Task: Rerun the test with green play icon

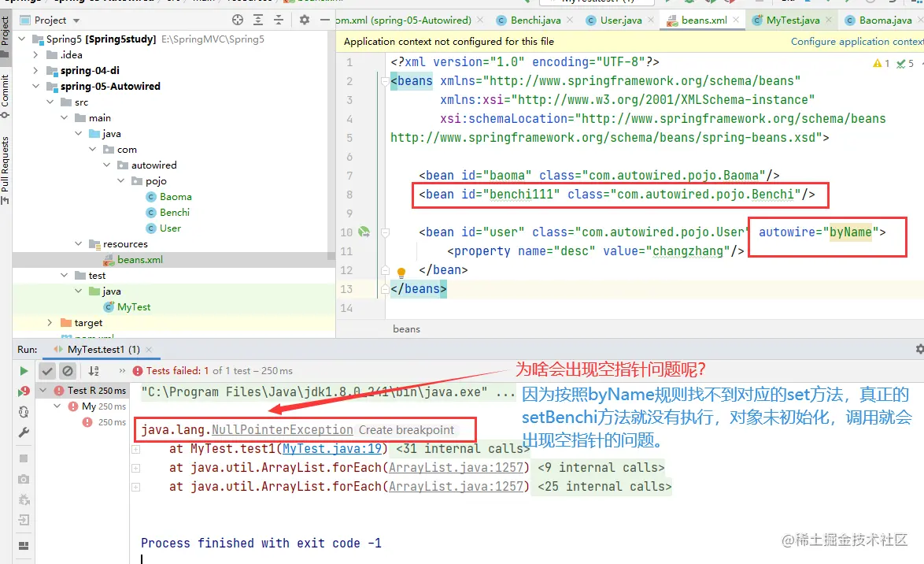Action: pos(24,371)
